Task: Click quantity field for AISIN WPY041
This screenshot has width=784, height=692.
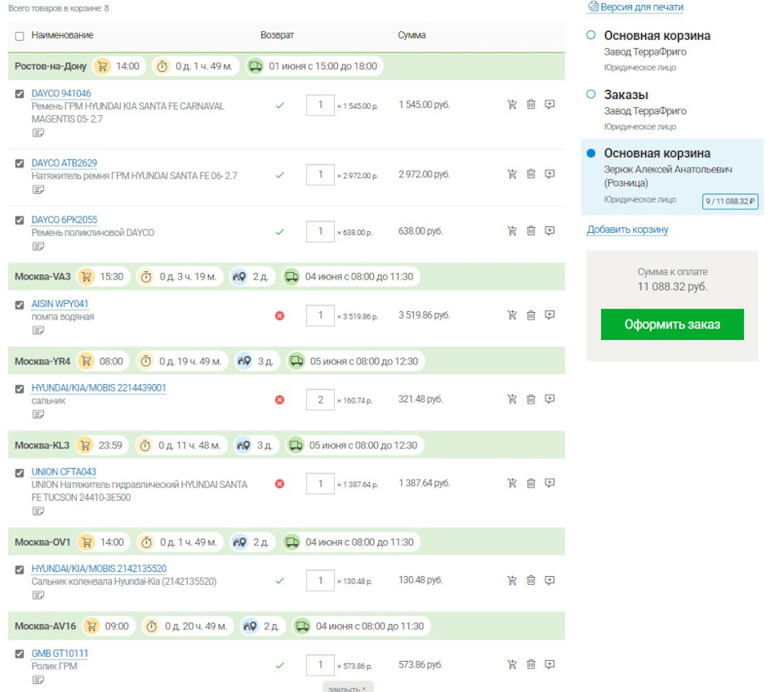Action: [x=320, y=315]
